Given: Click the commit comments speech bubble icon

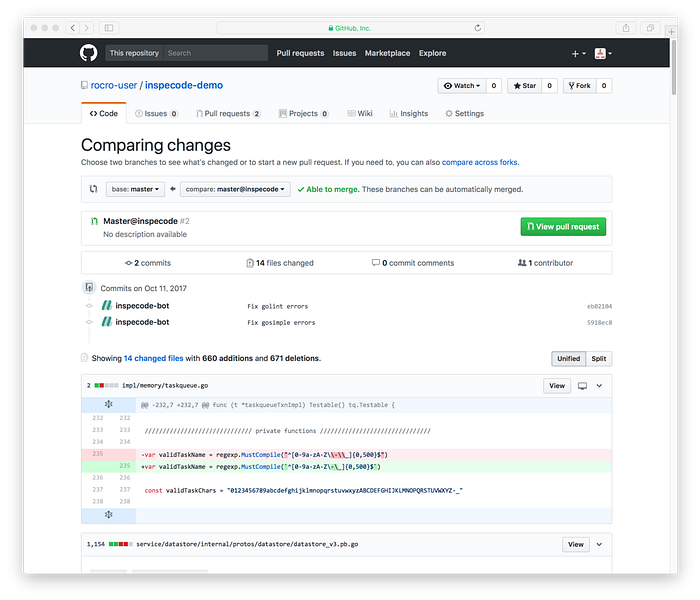Looking at the screenshot, I should [x=376, y=262].
